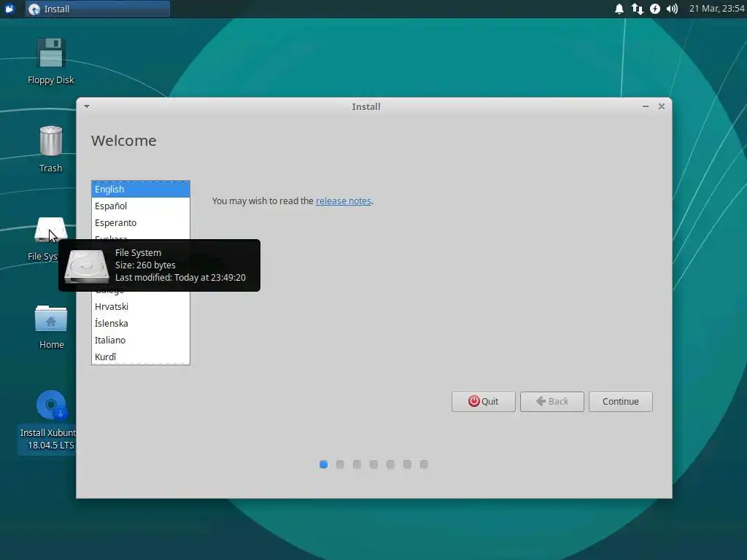Open the network connections indicator

[x=637, y=9]
